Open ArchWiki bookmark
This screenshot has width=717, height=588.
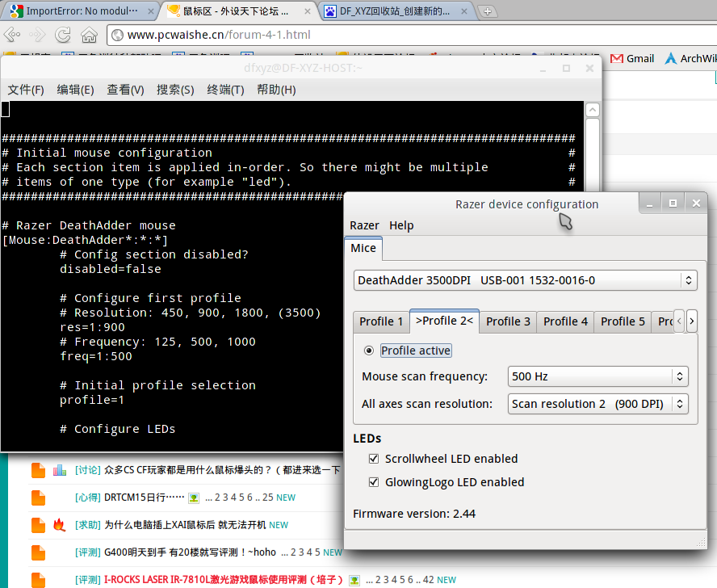click(690, 59)
